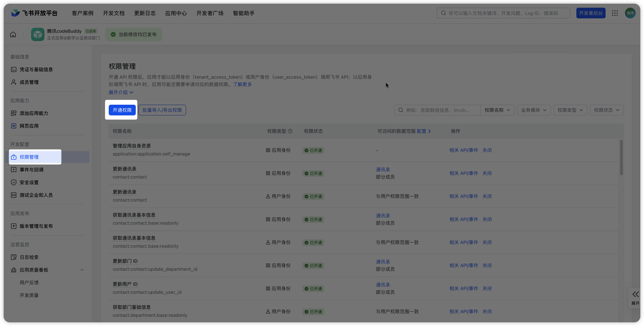Open 开发文档 in the top navigation

(x=114, y=13)
